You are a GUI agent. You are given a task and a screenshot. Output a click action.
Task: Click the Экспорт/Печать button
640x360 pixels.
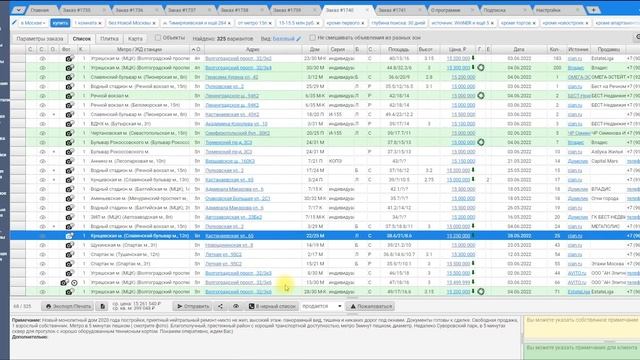click(68, 306)
